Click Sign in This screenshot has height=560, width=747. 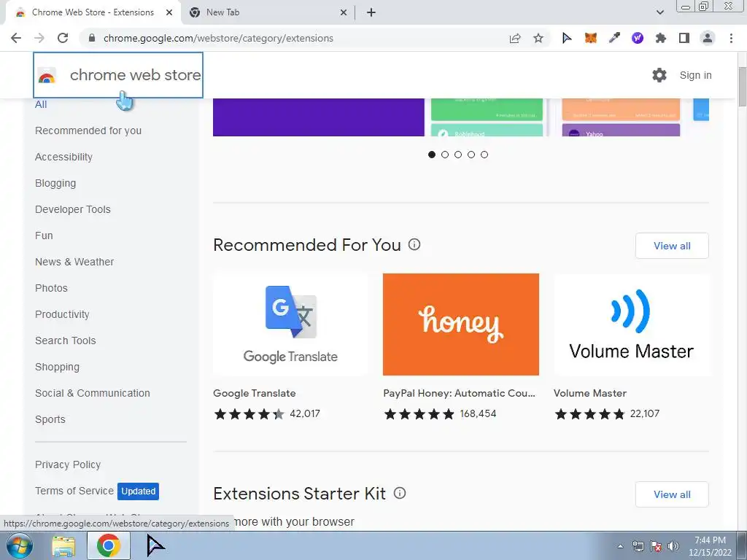(695, 75)
